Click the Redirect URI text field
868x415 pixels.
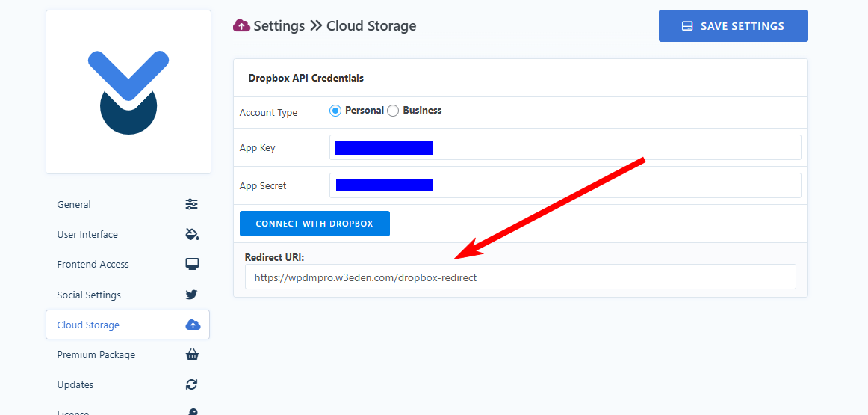(x=521, y=277)
